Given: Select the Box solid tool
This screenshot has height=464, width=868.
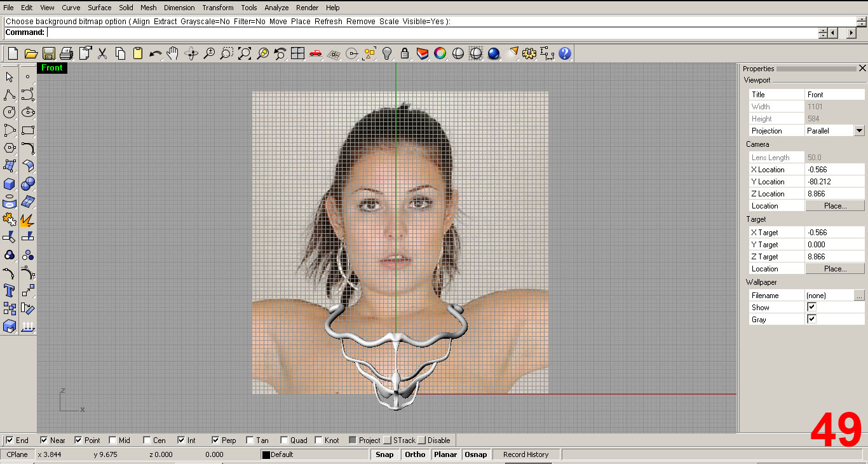Looking at the screenshot, I should [10, 184].
